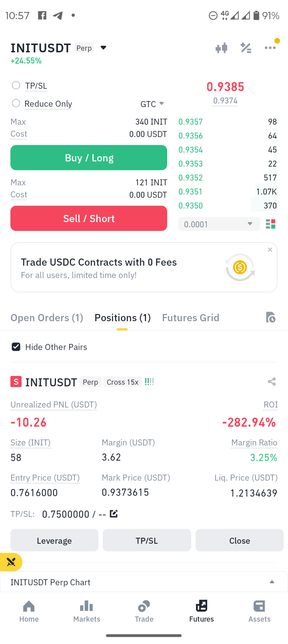The height and width of the screenshot is (644, 288).
Task: Close the position with Close button
Action: pyautogui.click(x=240, y=541)
